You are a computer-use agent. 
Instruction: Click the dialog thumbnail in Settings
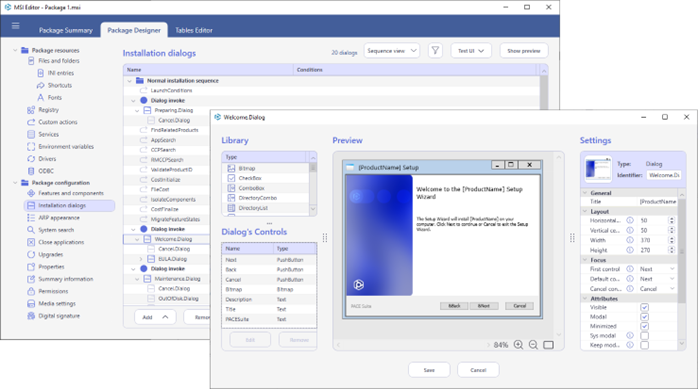click(598, 169)
